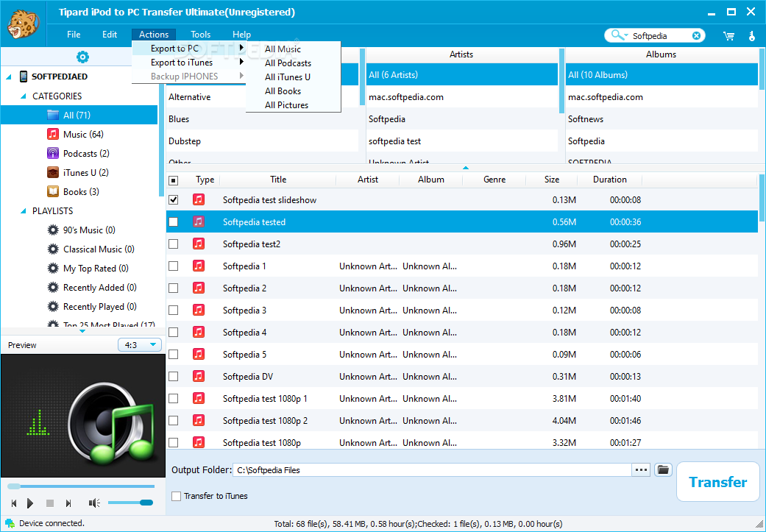Select Blues in the genre list
This screenshot has height=532, width=766.
click(262, 118)
